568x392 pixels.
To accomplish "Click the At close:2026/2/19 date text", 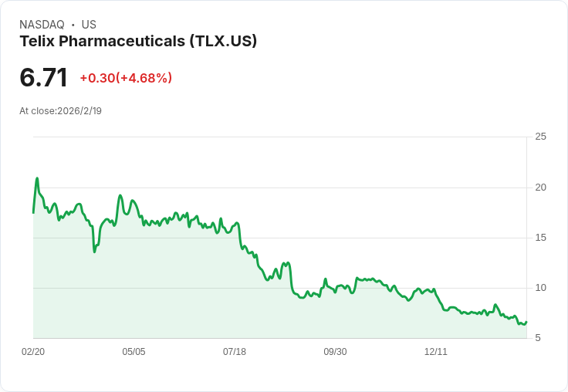I will [60, 111].
